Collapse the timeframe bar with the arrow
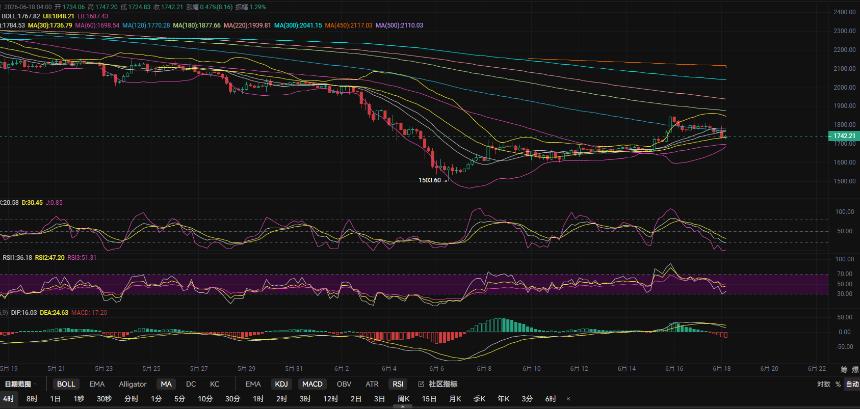Viewport: 860px width, 409px height. point(569,399)
